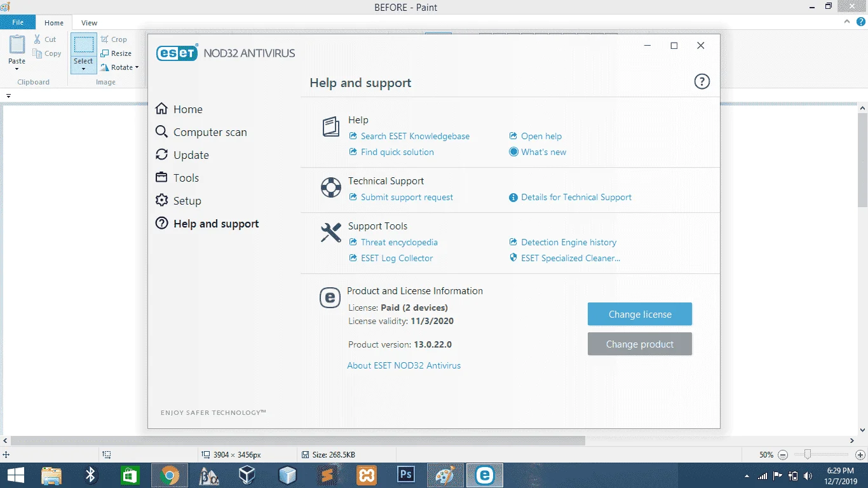Image resolution: width=868 pixels, height=488 pixels.
Task: Open the Windows Store taskbar icon
Action: pos(130,475)
